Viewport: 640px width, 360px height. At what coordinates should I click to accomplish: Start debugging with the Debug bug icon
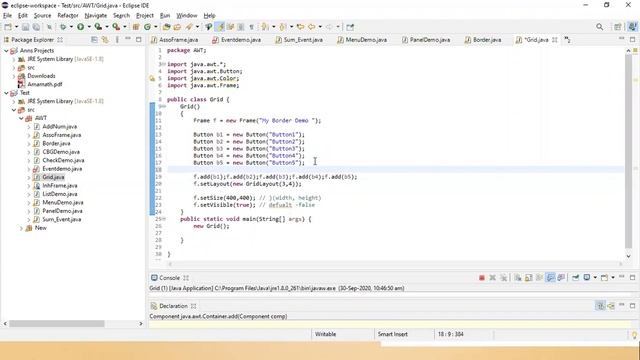click(x=63, y=27)
